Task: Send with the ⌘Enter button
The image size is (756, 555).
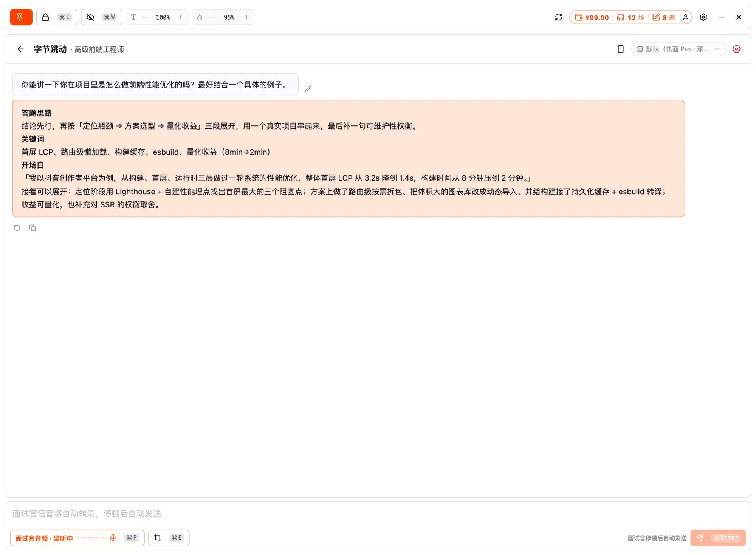Action: 718,538
